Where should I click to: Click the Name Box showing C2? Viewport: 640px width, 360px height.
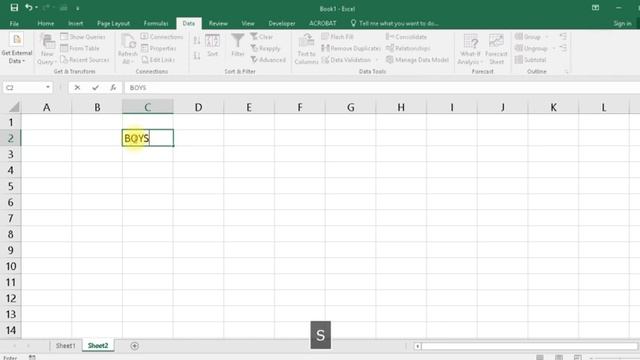[24, 87]
